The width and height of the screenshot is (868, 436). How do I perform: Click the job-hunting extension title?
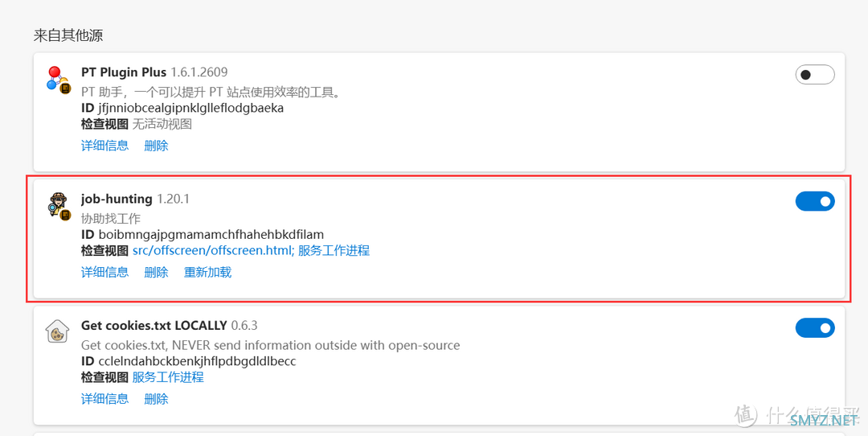click(117, 199)
